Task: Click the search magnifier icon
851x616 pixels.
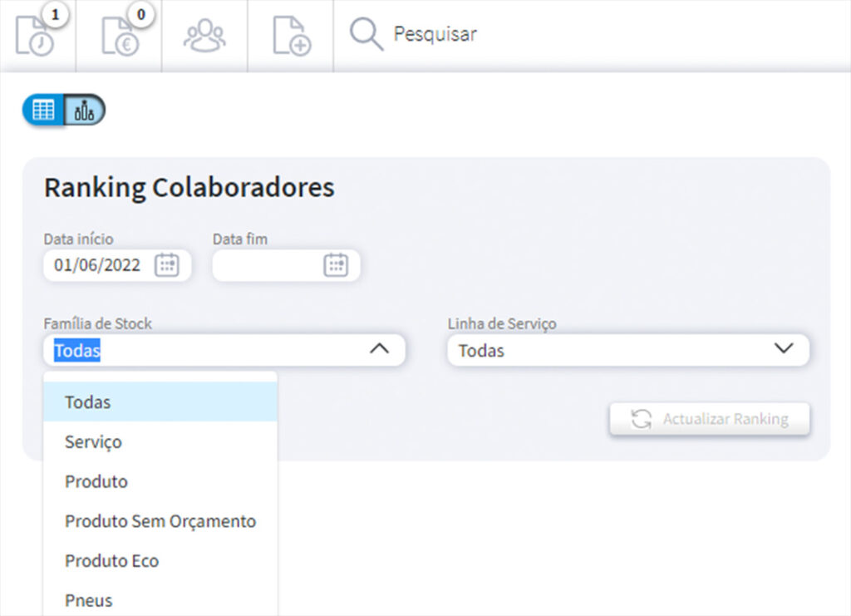Action: pyautogui.click(x=366, y=35)
